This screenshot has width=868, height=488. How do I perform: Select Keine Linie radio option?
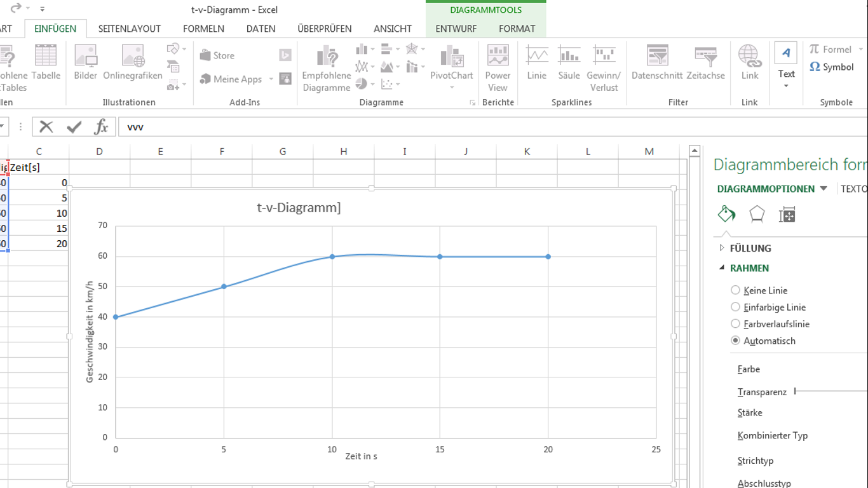pos(735,290)
